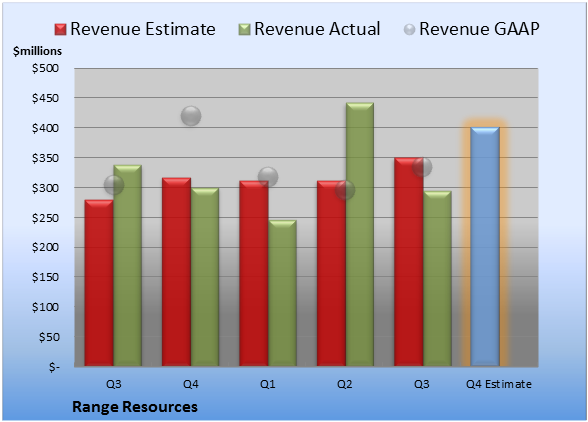Click the GAAP sphere beside the $350 Q3 bar
This screenshot has width=588, height=422.
pyautogui.click(x=422, y=167)
